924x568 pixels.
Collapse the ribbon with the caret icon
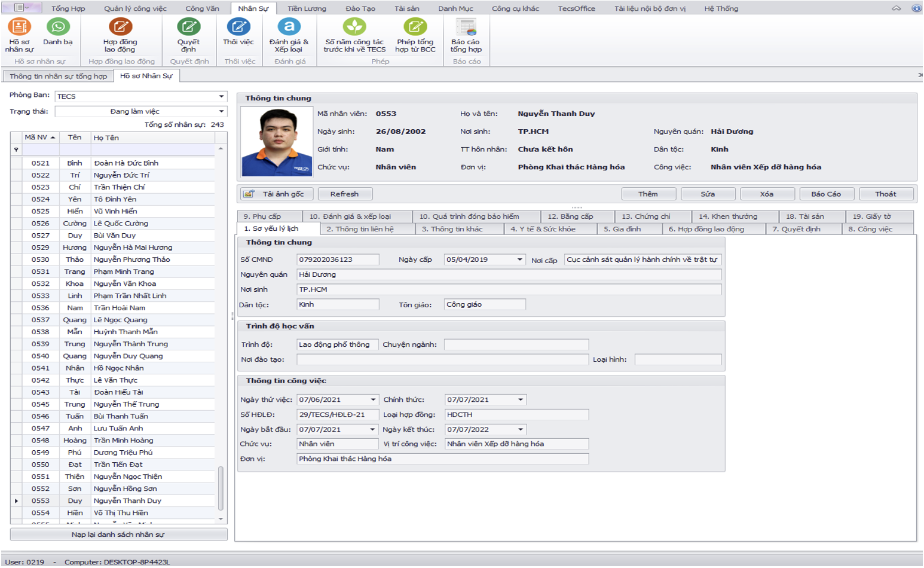897,8
